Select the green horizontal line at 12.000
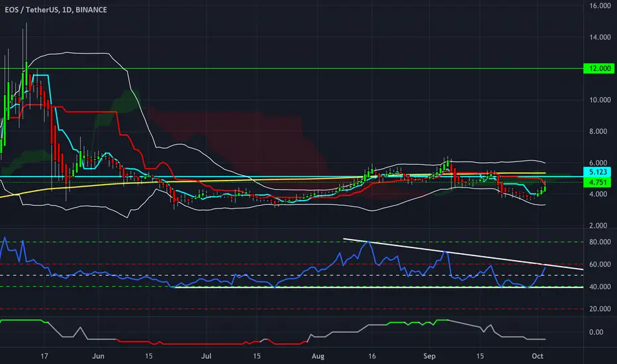617x364 pixels. tap(291, 68)
